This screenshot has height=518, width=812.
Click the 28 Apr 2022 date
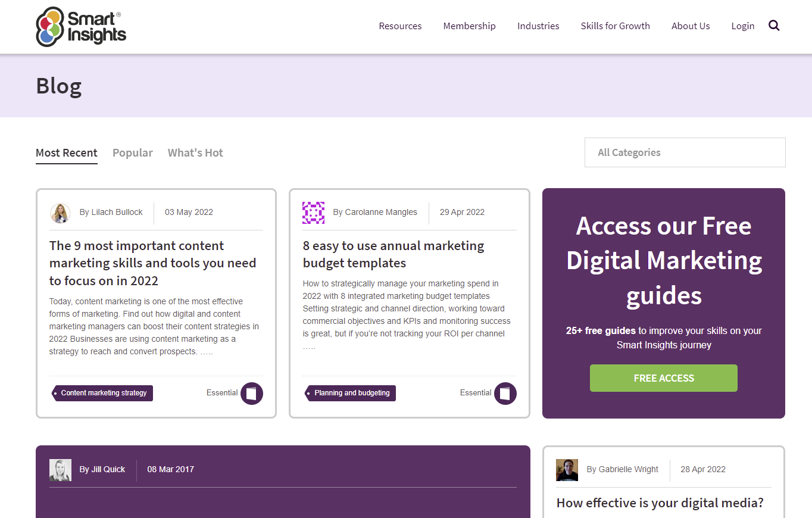[x=703, y=470]
